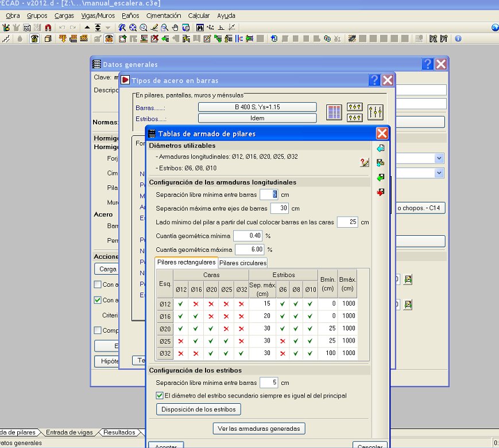
Task: Click Ver las armaduras generadas button
Action: [259, 428]
